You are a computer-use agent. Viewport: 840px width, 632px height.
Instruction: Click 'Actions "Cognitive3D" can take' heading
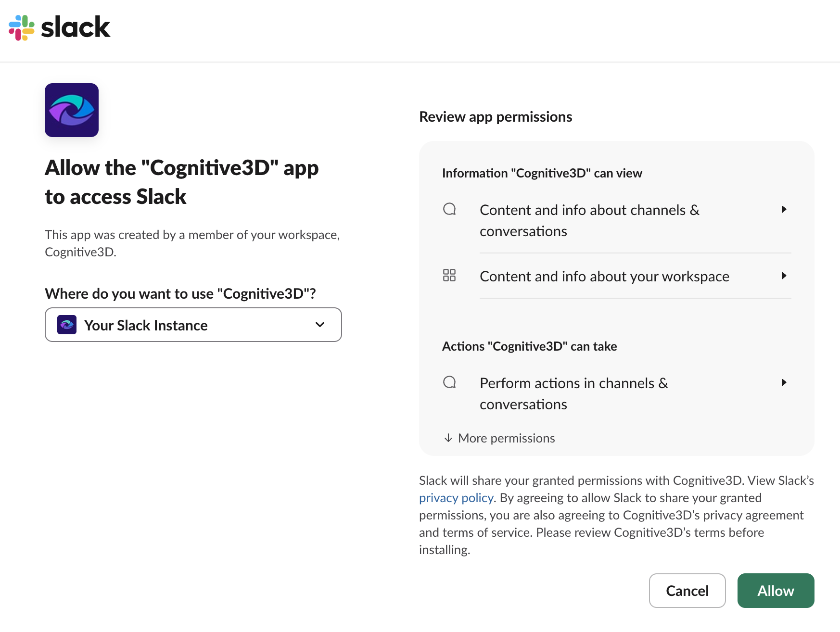530,346
